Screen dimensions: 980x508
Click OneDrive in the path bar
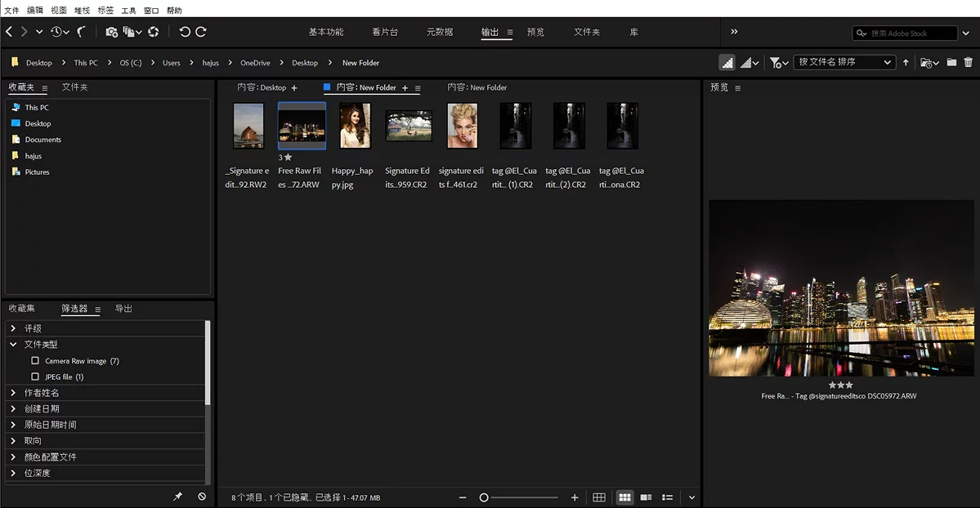click(255, 63)
